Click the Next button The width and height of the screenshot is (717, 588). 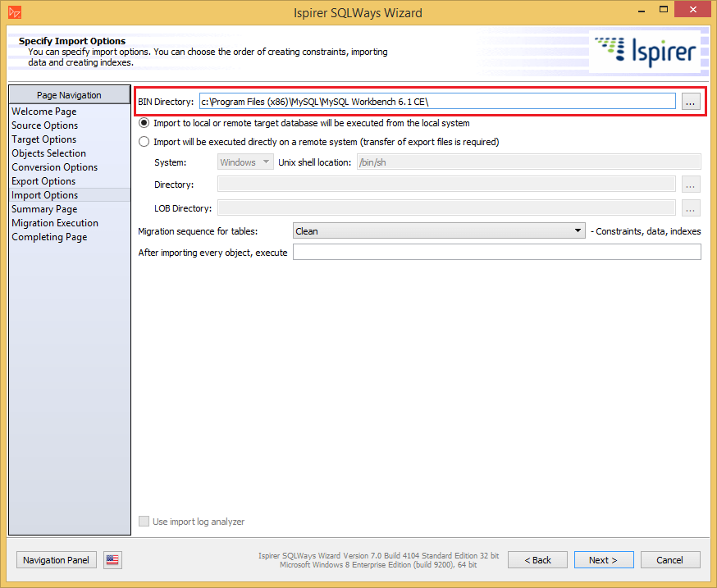click(x=604, y=560)
